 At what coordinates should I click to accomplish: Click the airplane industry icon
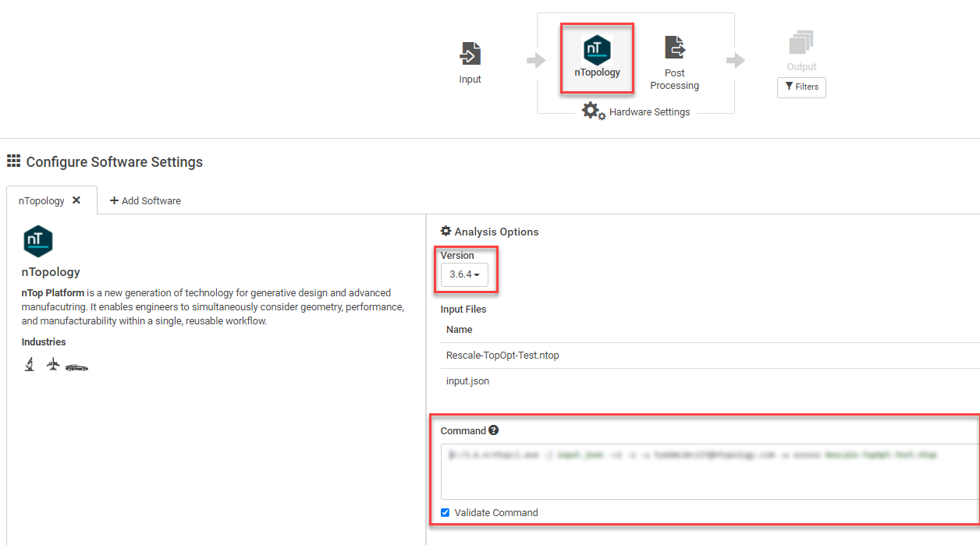click(x=53, y=364)
